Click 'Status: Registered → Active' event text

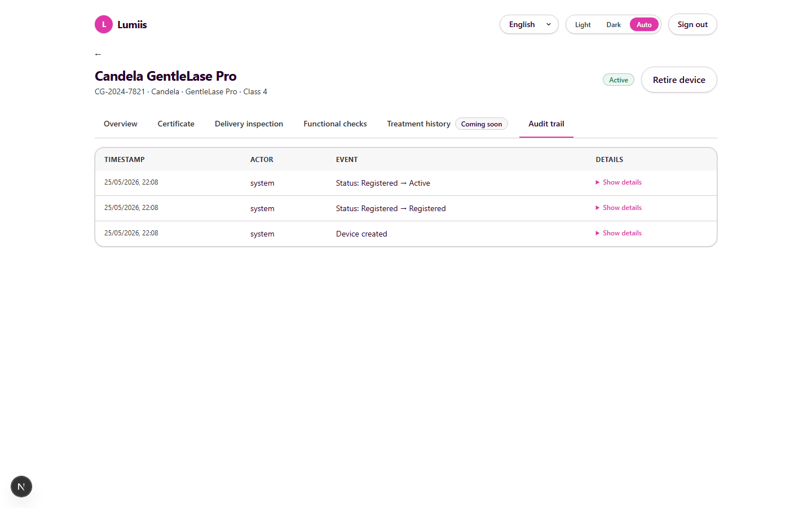coord(383,183)
